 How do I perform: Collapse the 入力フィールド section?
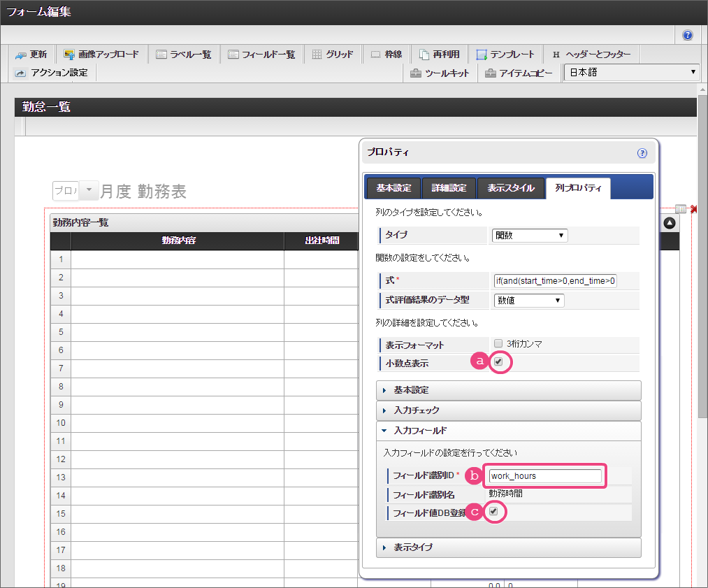508,431
